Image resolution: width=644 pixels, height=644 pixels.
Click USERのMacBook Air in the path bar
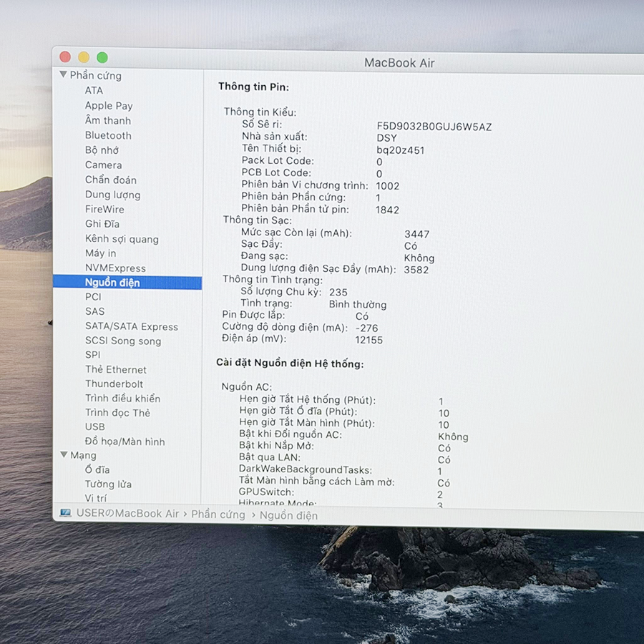[x=127, y=513]
